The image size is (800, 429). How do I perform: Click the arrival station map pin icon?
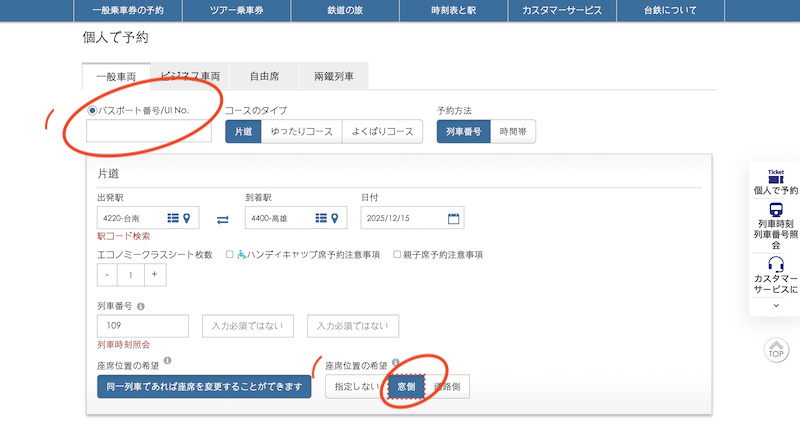pos(334,218)
